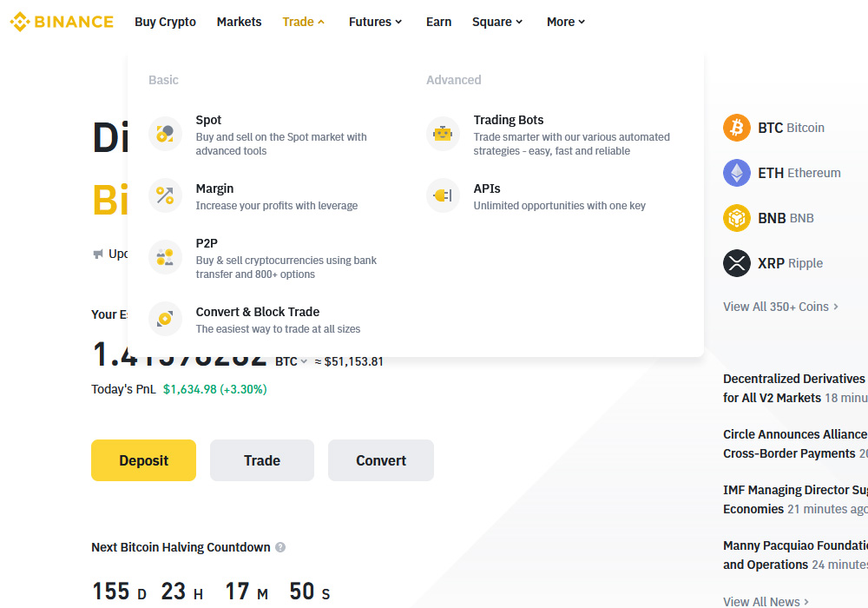Expand the More dropdown

[x=566, y=22]
